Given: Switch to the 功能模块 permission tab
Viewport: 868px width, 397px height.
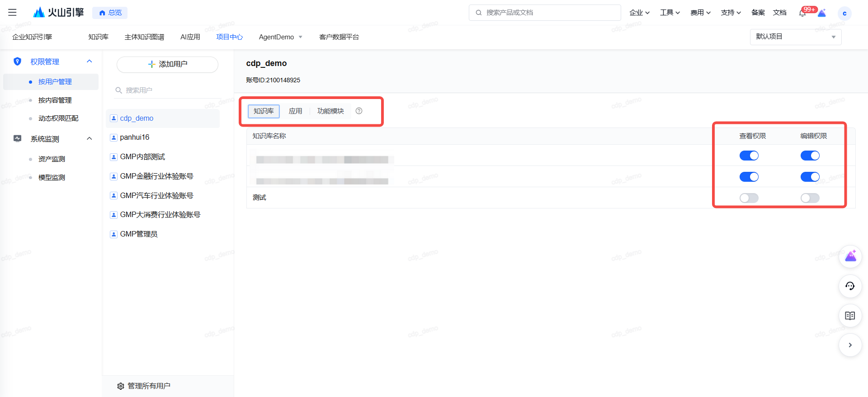Looking at the screenshot, I should (x=330, y=111).
